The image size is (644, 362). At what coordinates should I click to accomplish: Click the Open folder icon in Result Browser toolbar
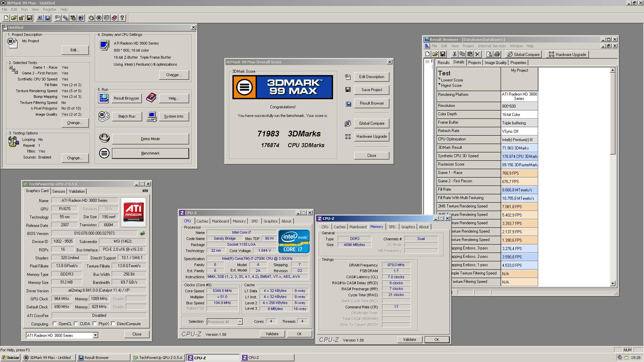435,54
